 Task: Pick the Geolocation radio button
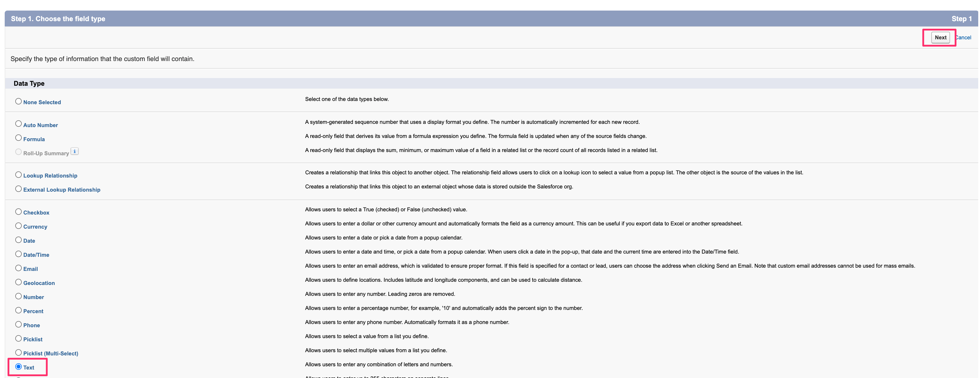(18, 282)
